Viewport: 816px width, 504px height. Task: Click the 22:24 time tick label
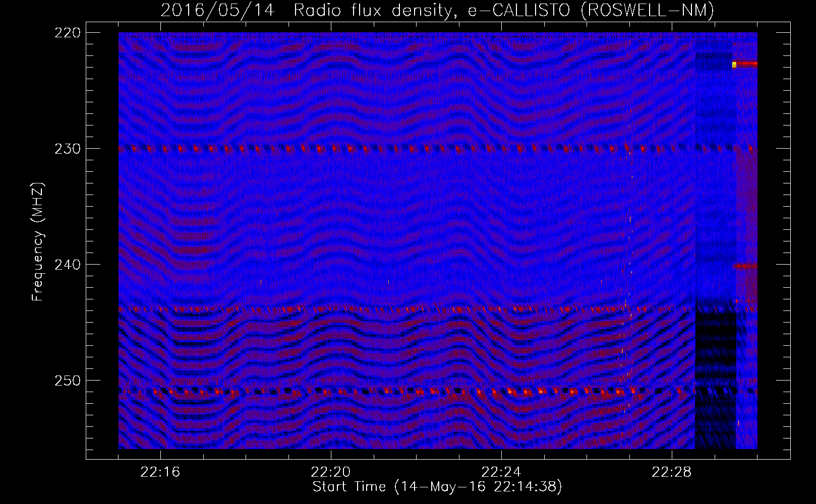coord(501,472)
